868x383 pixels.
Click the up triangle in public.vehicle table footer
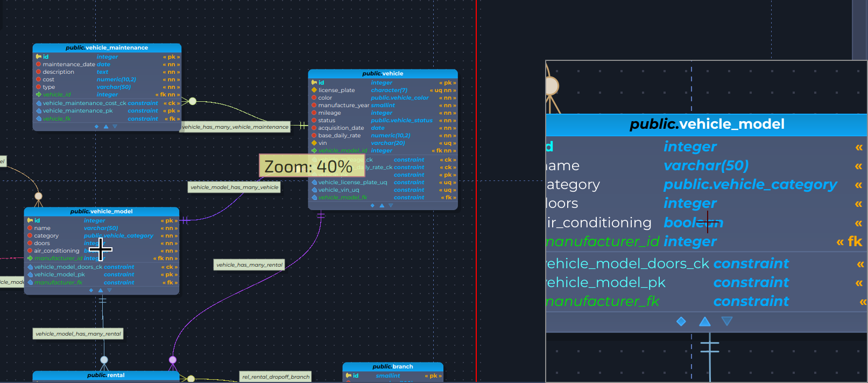pyautogui.click(x=382, y=205)
